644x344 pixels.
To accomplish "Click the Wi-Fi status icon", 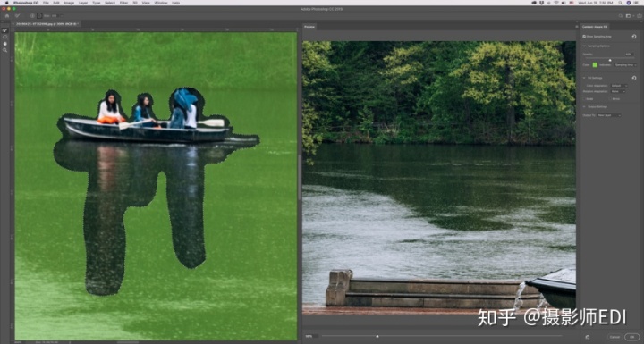I will (556, 3).
